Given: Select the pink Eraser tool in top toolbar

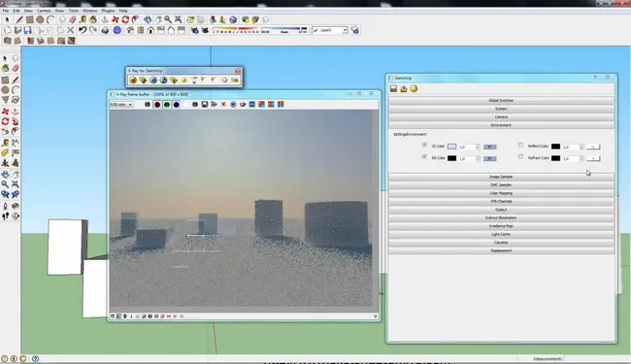Looking at the screenshot, I should click(x=73, y=19).
